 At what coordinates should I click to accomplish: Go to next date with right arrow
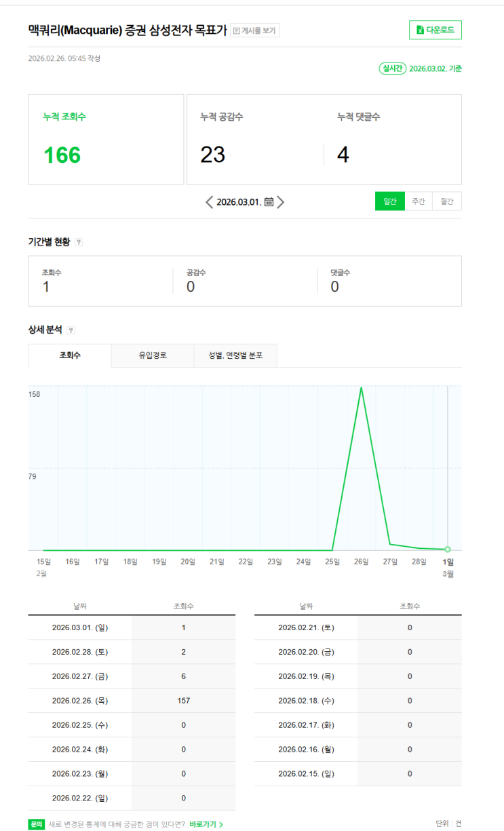point(281,202)
